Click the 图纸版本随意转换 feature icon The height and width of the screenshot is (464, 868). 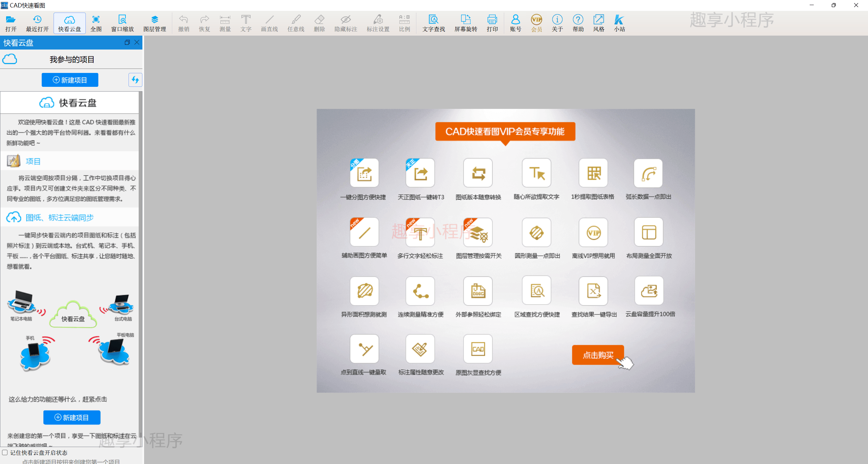(x=478, y=173)
